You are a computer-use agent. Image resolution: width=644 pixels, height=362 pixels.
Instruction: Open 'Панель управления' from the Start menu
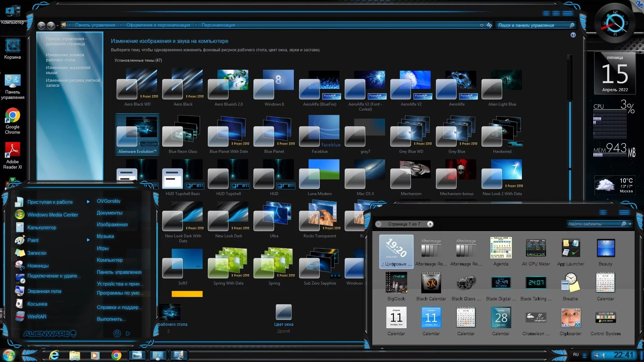tap(119, 272)
